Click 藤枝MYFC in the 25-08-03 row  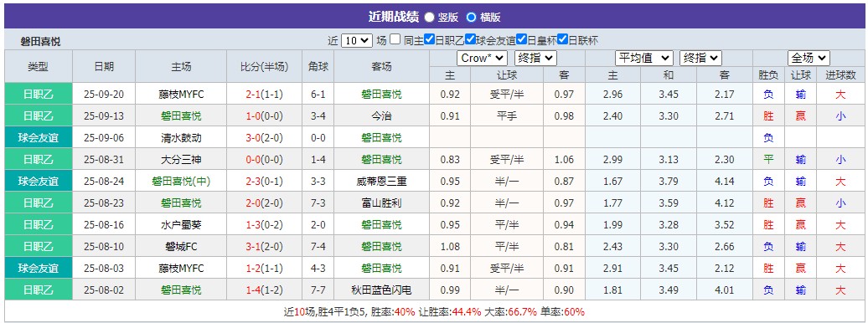click(181, 269)
